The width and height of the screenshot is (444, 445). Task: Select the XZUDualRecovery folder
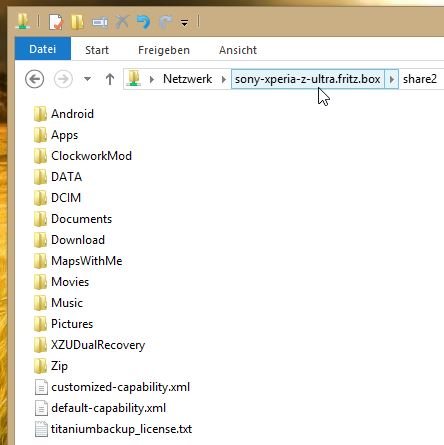[89, 345]
